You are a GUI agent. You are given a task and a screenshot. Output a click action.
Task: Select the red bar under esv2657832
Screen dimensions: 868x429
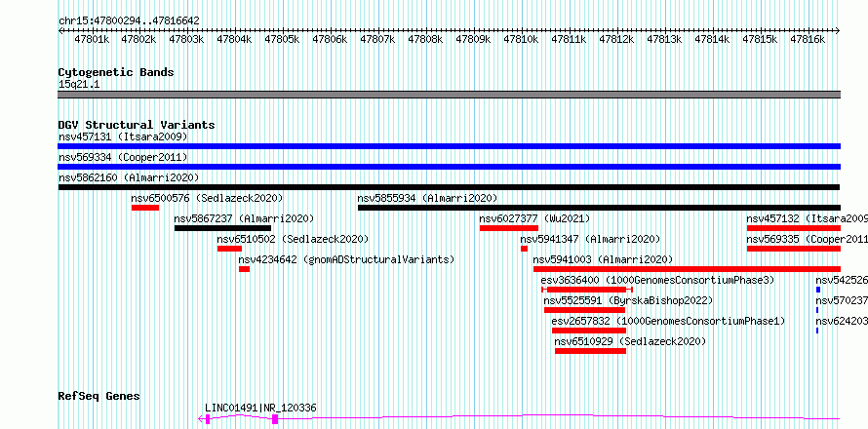click(589, 331)
